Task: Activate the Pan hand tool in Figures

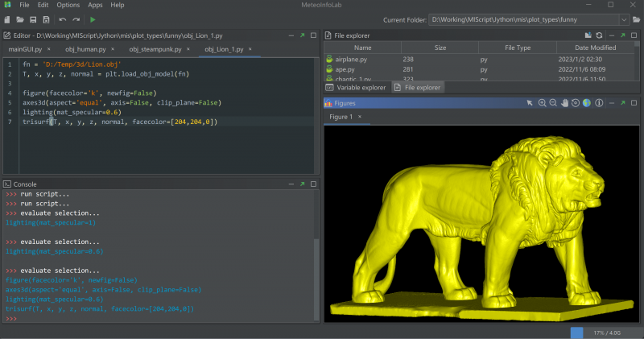Action: tap(564, 103)
